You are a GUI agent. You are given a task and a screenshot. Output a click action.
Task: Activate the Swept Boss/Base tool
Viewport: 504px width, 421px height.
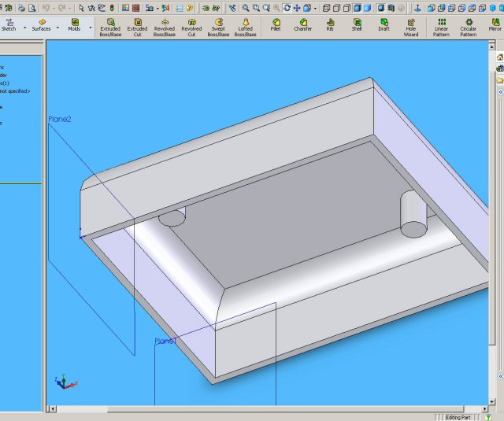tap(218, 27)
